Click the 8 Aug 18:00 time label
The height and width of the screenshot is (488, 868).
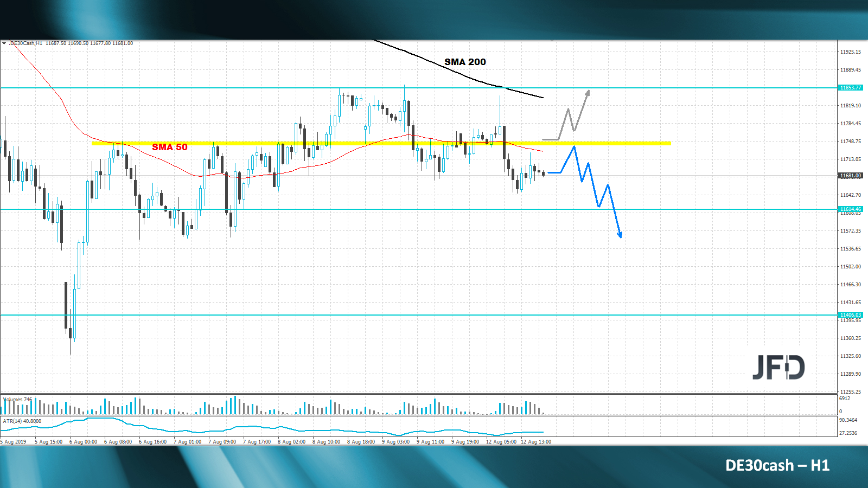coord(361,442)
